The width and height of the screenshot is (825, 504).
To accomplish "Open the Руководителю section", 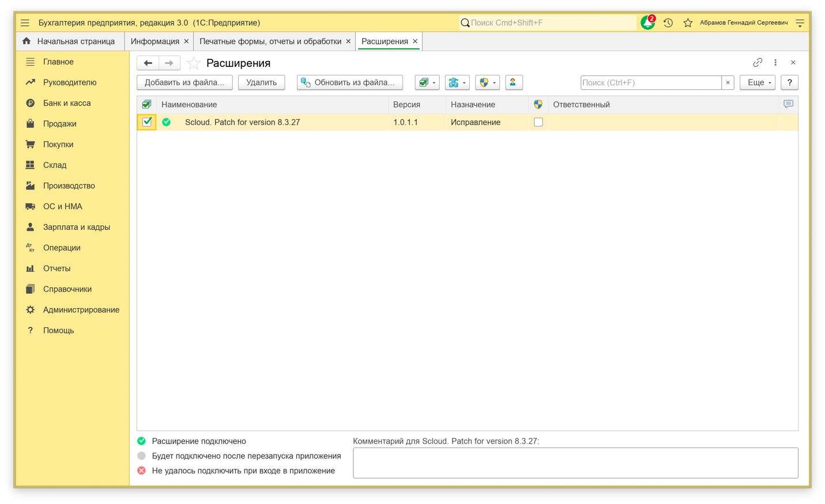I will tap(70, 82).
